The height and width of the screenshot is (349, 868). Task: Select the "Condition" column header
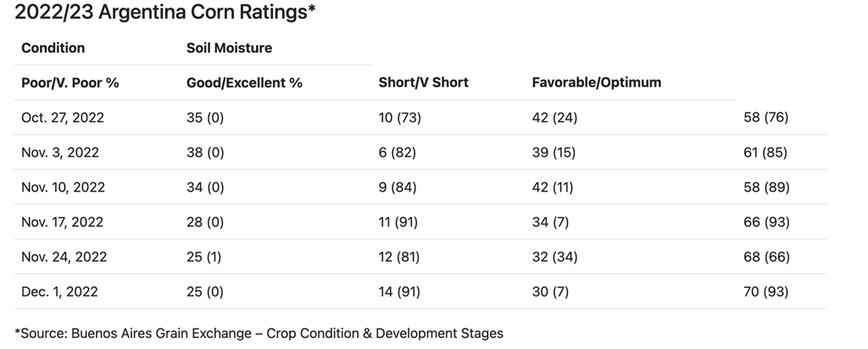tap(53, 47)
